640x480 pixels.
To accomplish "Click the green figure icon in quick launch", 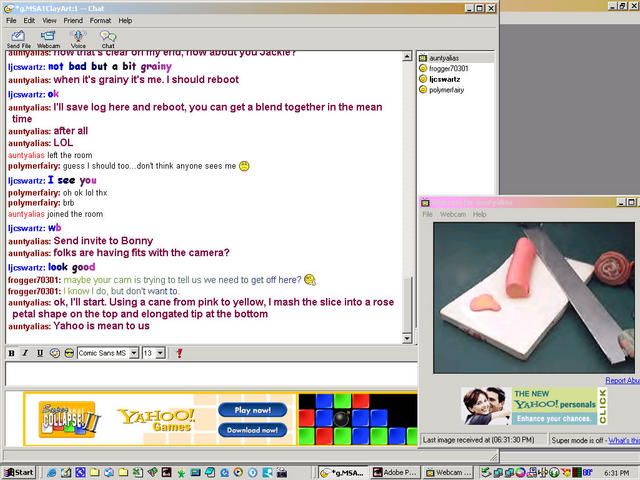I will pyautogui.click(x=181, y=473).
